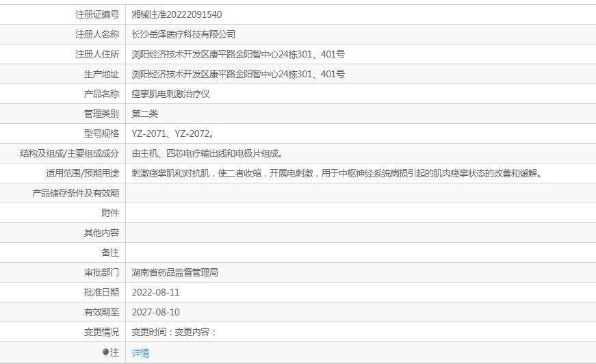
Task: Select approval department 湖南省药品监督管理局
Action: (x=175, y=272)
